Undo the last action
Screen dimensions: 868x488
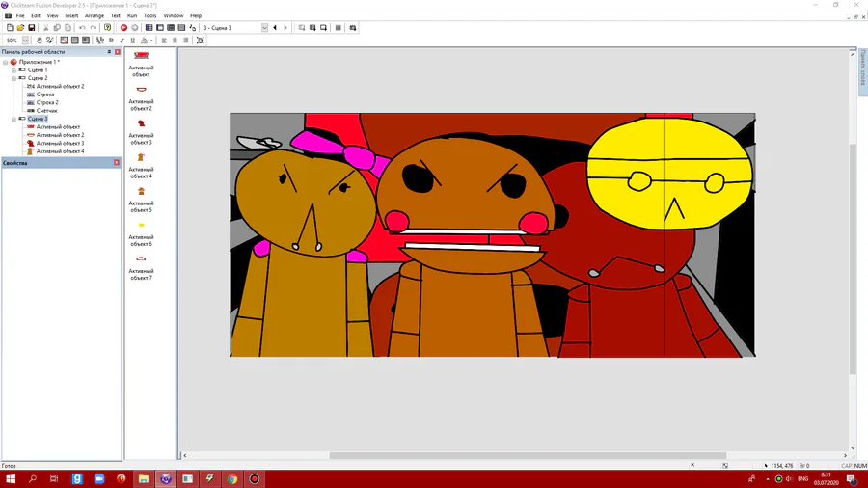(x=82, y=28)
